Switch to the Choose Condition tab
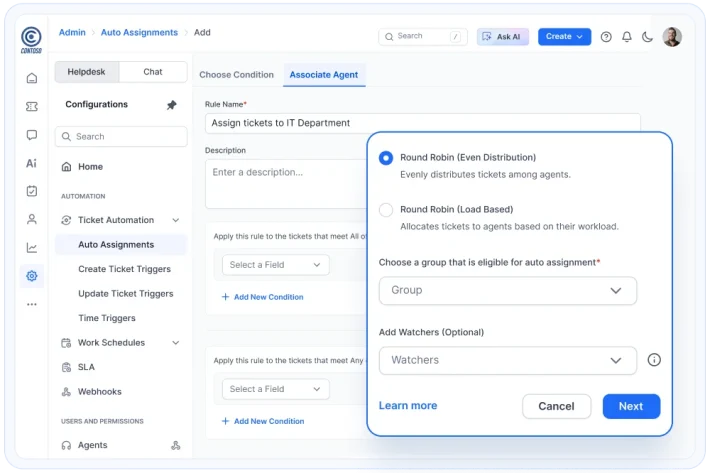 pos(236,75)
